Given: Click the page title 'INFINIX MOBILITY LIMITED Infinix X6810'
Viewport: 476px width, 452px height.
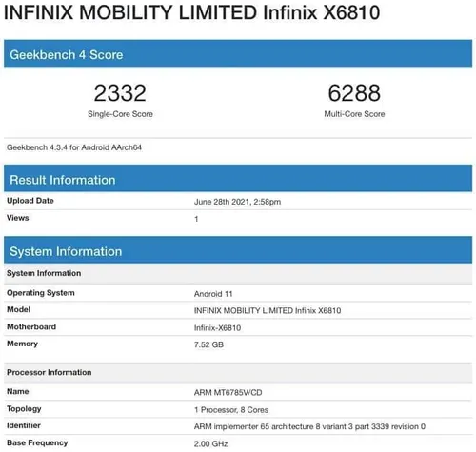Looking at the screenshot, I should point(191,12).
